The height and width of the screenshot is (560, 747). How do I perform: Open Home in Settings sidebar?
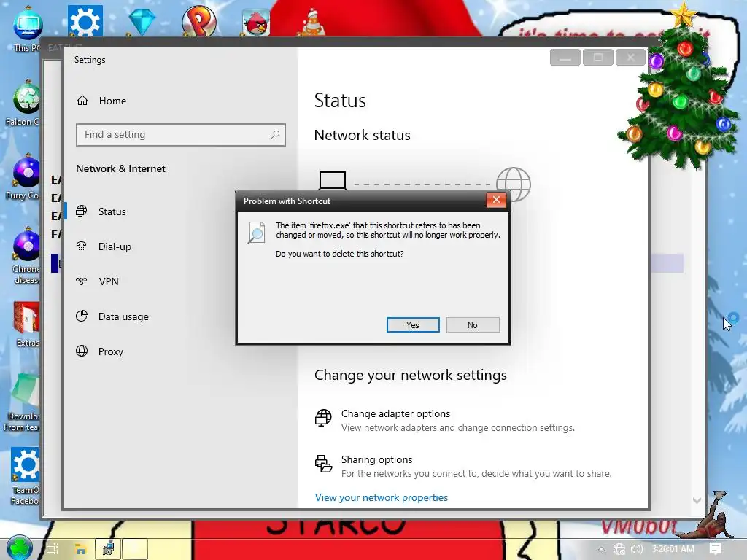coord(112,101)
